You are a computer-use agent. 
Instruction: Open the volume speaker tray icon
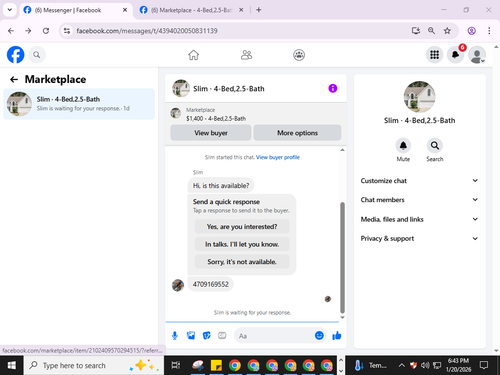click(x=425, y=365)
